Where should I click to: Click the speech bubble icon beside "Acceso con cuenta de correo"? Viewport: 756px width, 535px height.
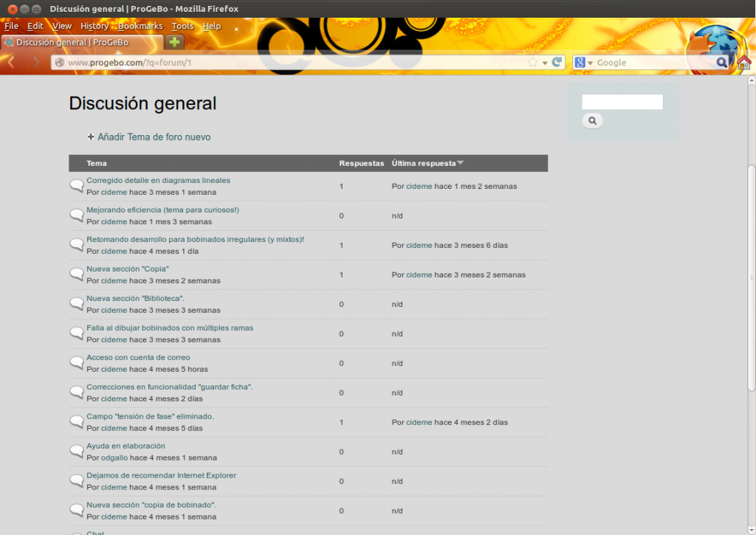coord(77,362)
